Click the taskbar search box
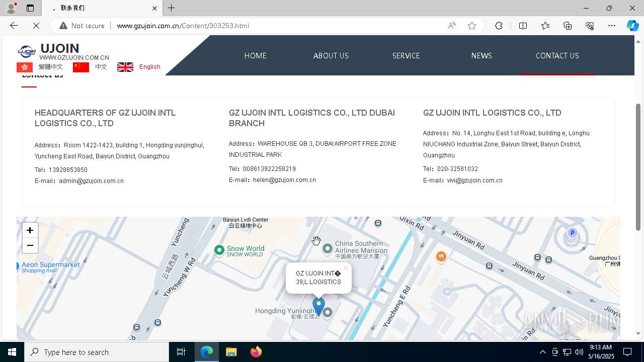This screenshot has height=362, width=644. (x=97, y=352)
